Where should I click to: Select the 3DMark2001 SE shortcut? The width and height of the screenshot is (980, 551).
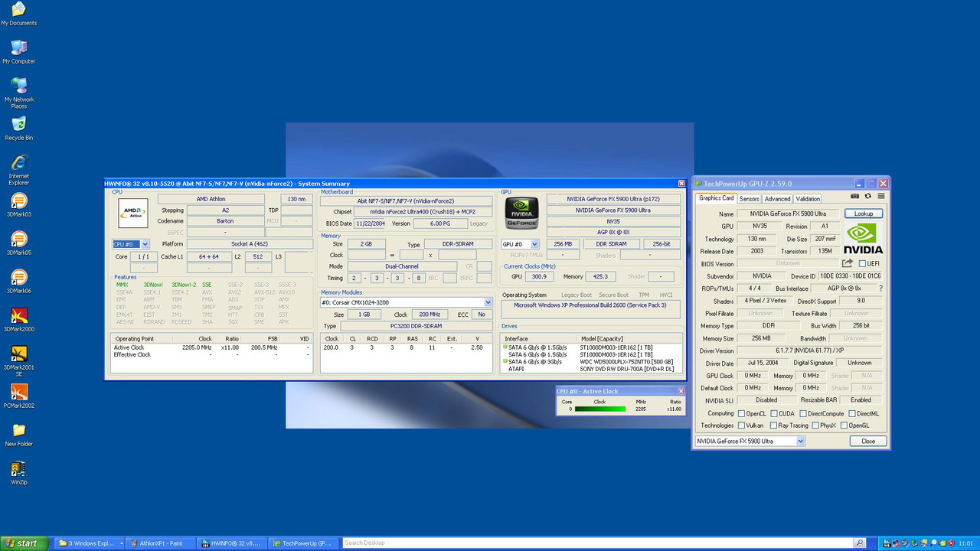19,361
